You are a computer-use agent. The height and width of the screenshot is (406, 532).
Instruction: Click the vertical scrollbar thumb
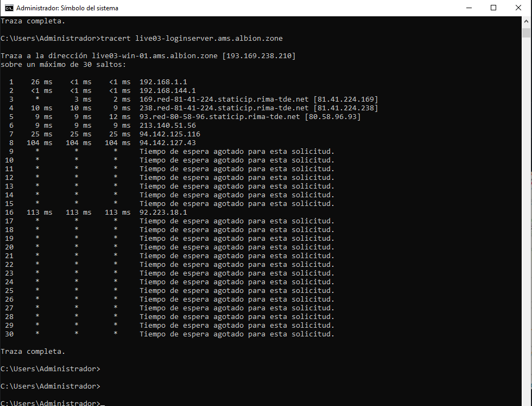coord(526,33)
